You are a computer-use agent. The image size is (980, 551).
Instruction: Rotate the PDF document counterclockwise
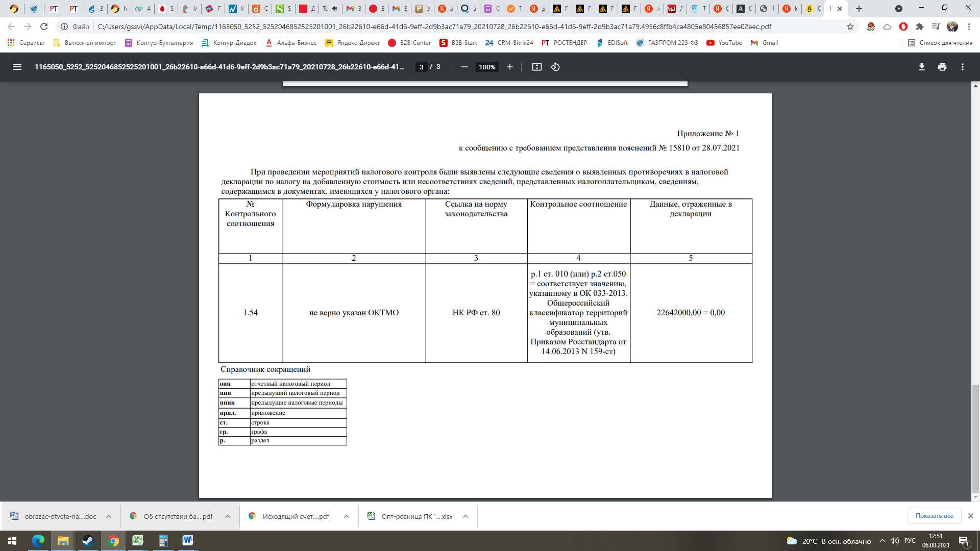click(x=555, y=67)
